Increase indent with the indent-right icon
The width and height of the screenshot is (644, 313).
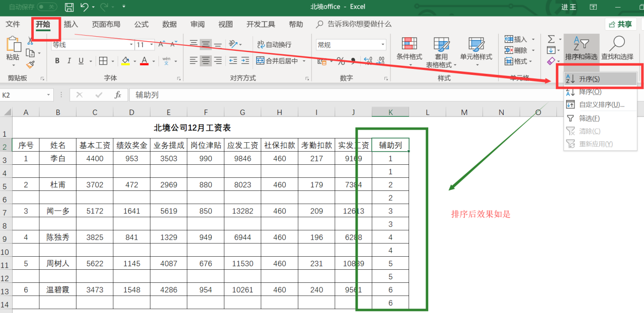tap(246, 61)
